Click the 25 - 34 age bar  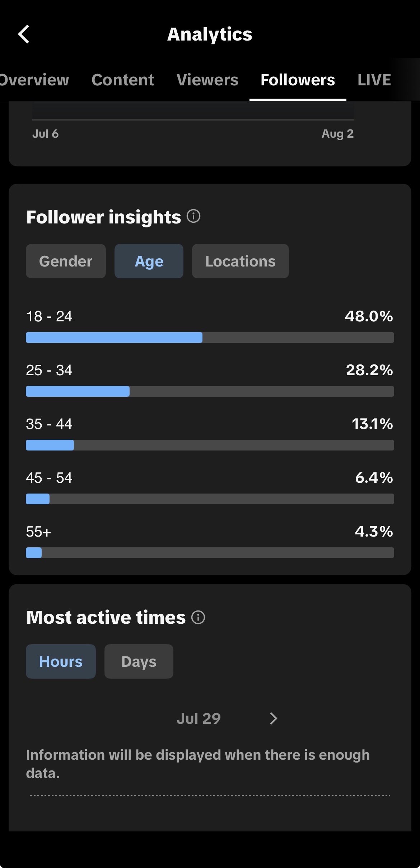[210, 391]
